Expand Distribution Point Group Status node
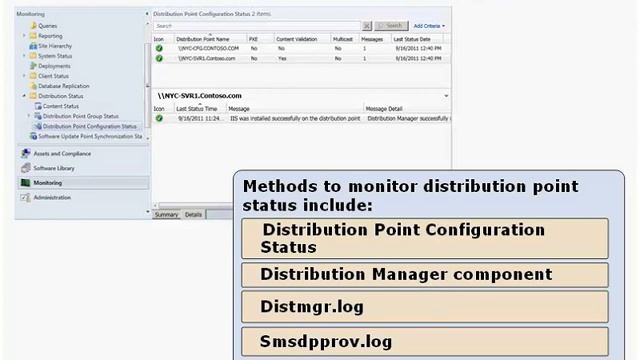640x360 pixels. tap(29, 116)
